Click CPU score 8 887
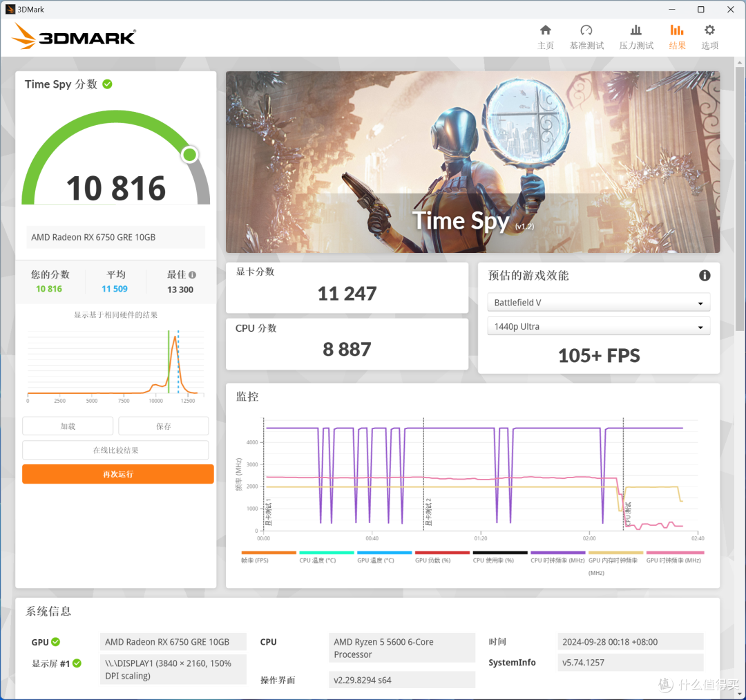The height and width of the screenshot is (700, 746). tap(347, 349)
